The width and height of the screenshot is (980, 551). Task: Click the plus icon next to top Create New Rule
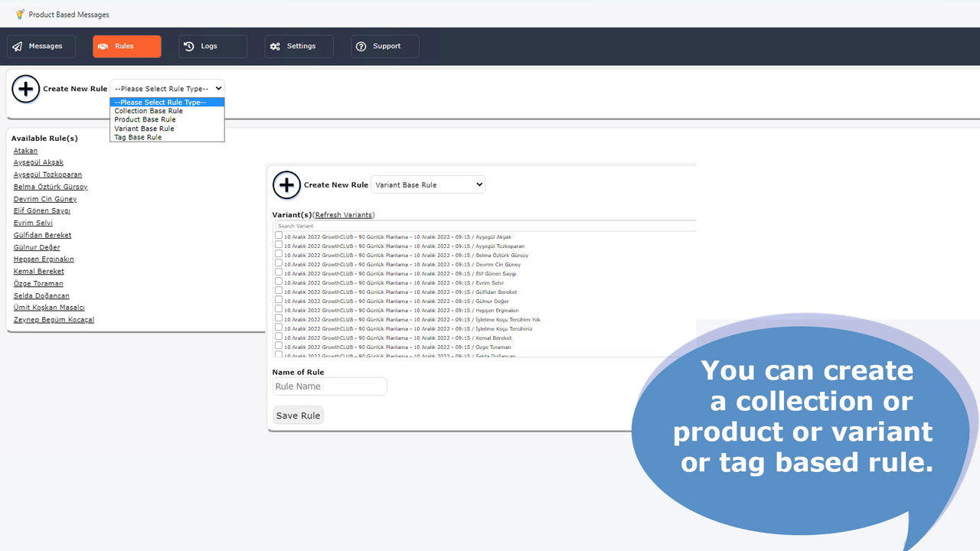coord(25,89)
